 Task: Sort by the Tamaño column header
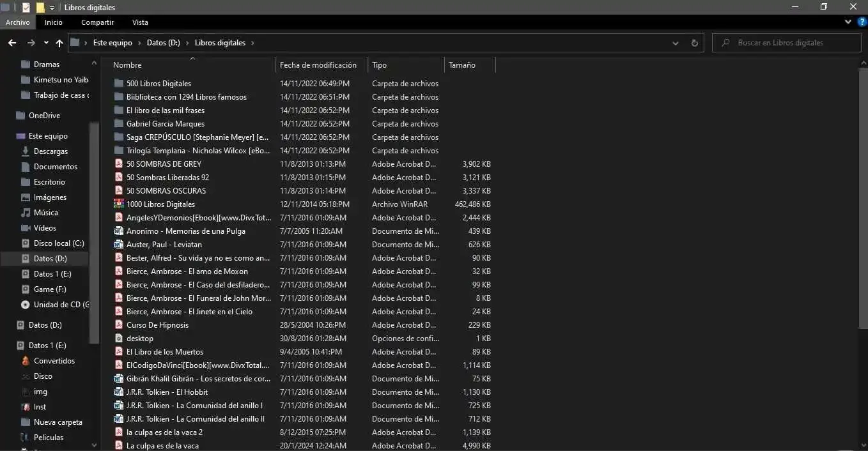[x=470, y=65]
